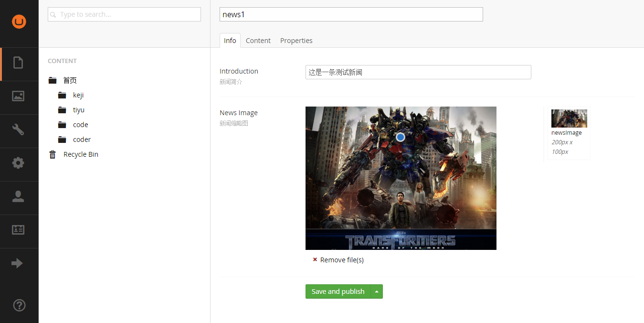Click the Recycle Bin trash icon
This screenshot has height=323, width=644.
click(53, 154)
